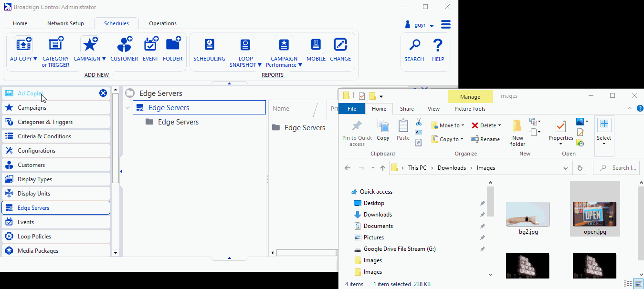Click the Edit icon in Open group
This screenshot has width=644, height=289.
pos(581,132)
